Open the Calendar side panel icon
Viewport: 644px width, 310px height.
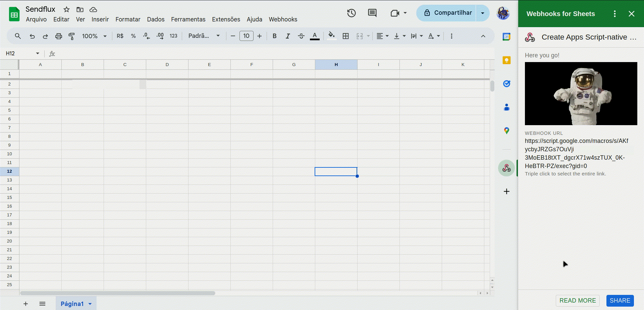click(506, 37)
